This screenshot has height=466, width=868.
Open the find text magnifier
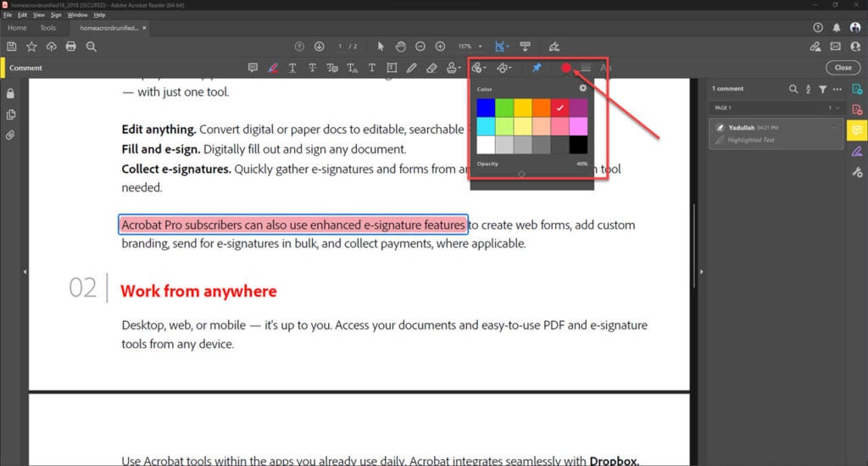click(x=92, y=47)
